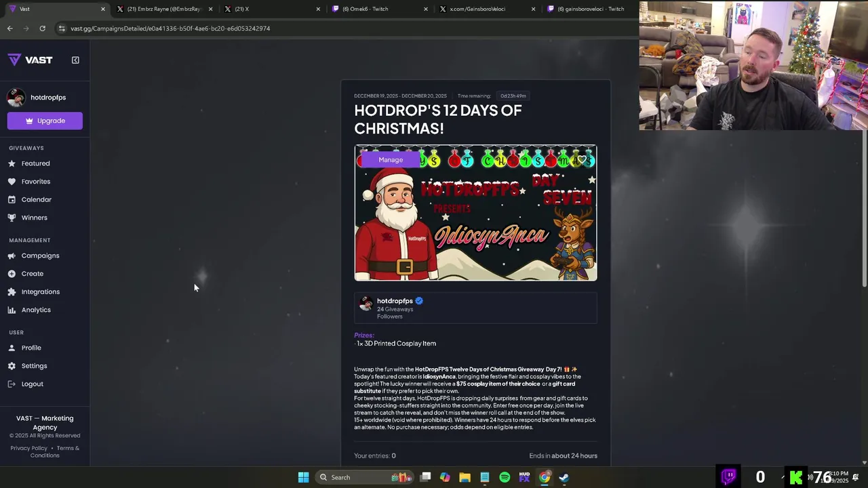The image size is (868, 488).
Task: Click the Settings gear icon
Action: 12,366
